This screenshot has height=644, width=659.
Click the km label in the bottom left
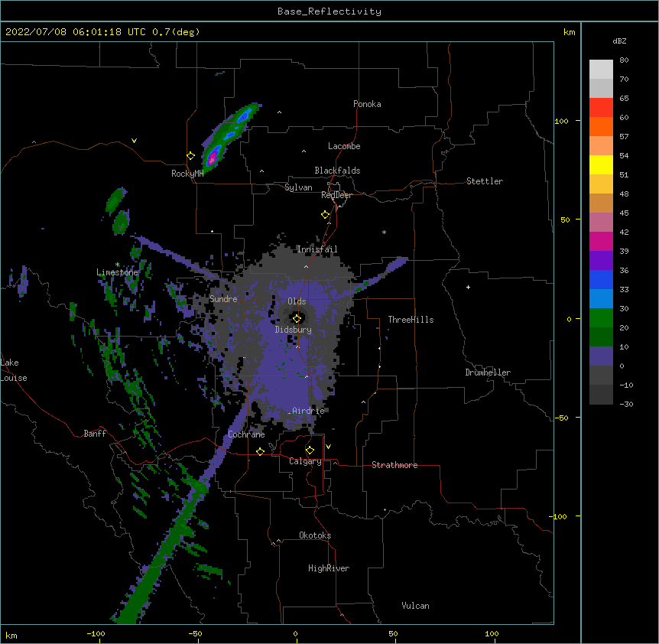click(11, 635)
